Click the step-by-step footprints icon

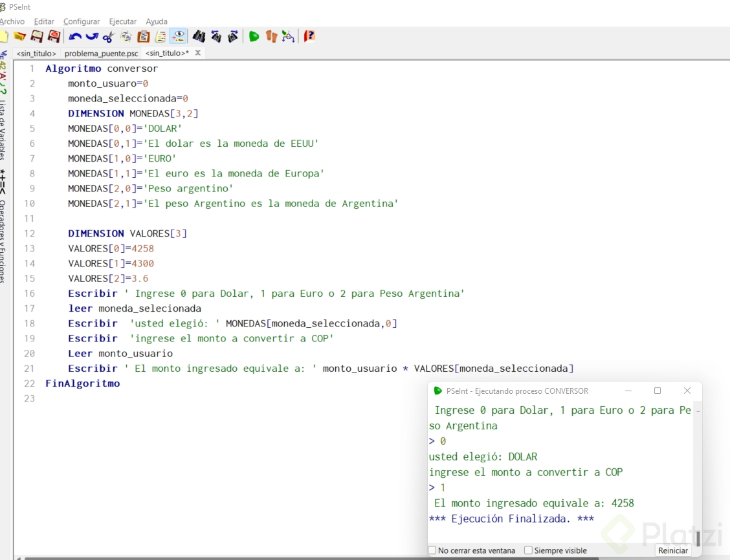point(271,37)
